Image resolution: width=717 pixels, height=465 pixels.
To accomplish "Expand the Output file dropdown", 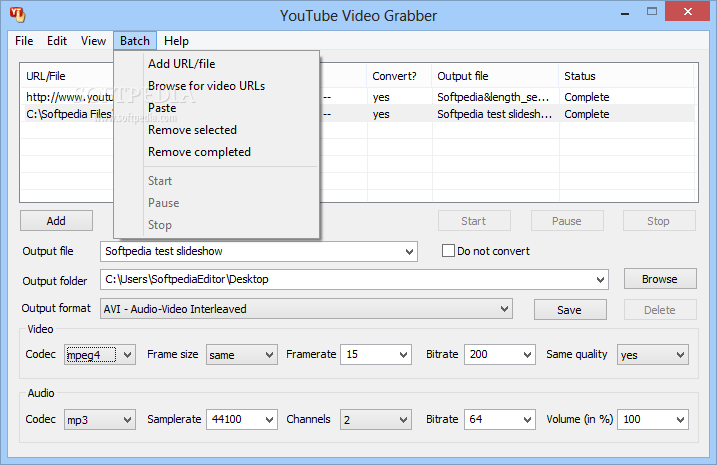I will pyautogui.click(x=409, y=251).
